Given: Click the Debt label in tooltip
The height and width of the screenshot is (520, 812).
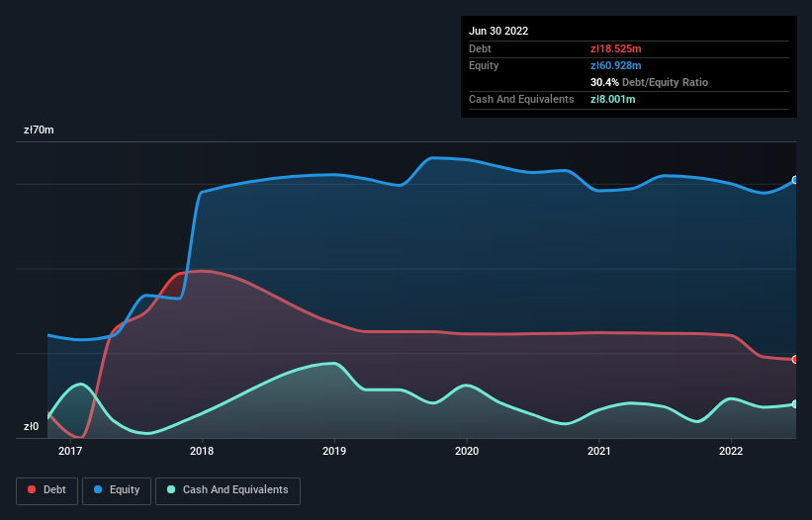Looking at the screenshot, I should [480, 48].
